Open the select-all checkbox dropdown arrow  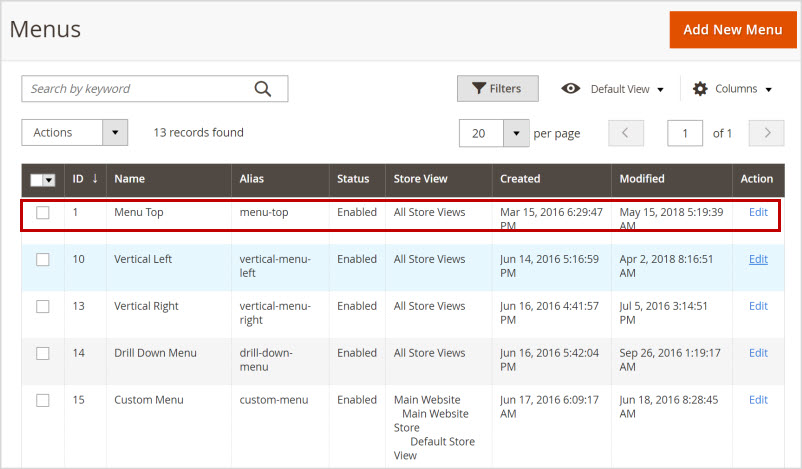point(49,180)
